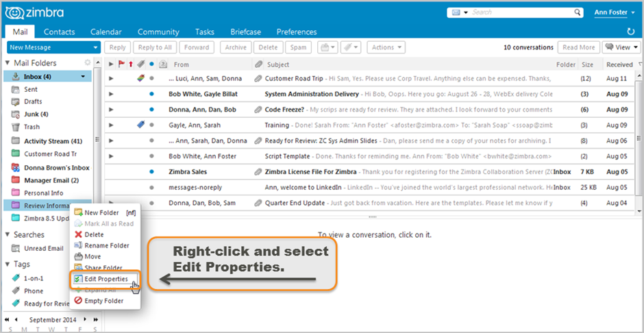Sort messages by the Received column
Image resolution: width=644 pixels, height=333 pixels.
tap(619, 64)
